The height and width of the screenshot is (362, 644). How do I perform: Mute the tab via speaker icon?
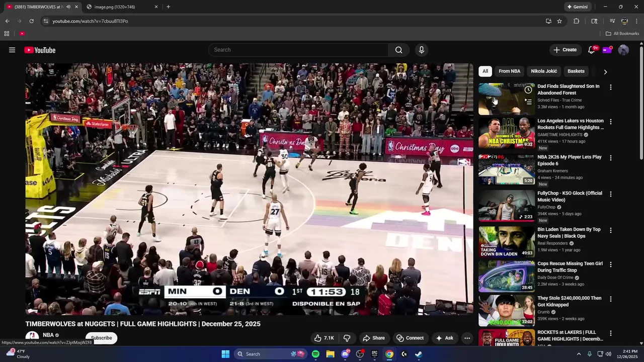point(68,7)
